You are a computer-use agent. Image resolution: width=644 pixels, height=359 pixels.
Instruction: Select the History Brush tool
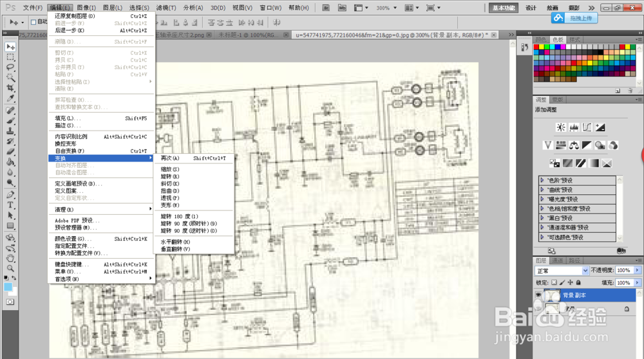[x=10, y=141]
